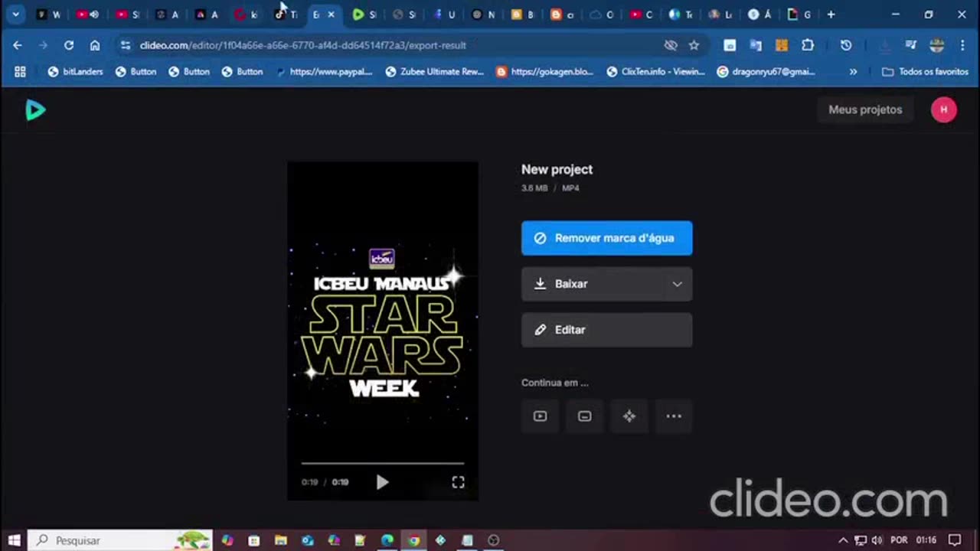
Task: Reload the current page
Action: (69, 45)
